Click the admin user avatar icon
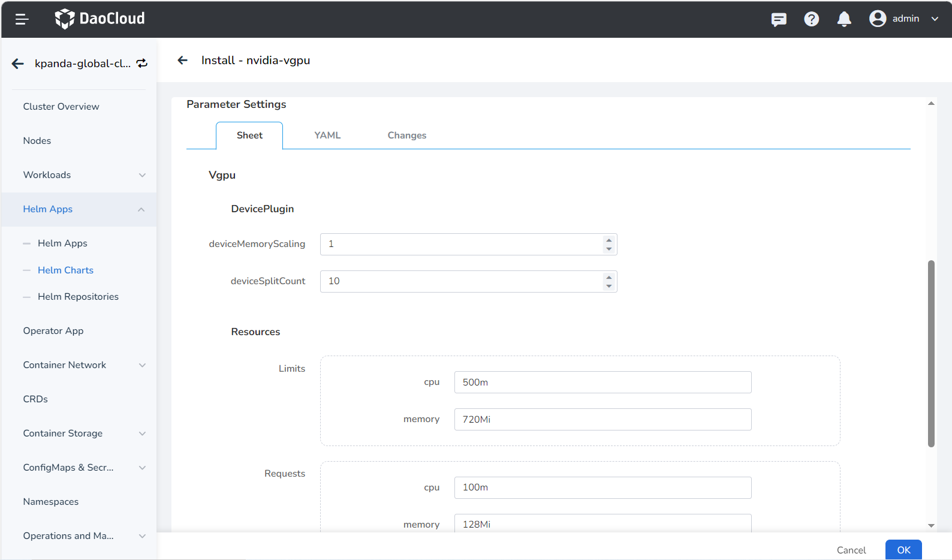 pos(878,19)
